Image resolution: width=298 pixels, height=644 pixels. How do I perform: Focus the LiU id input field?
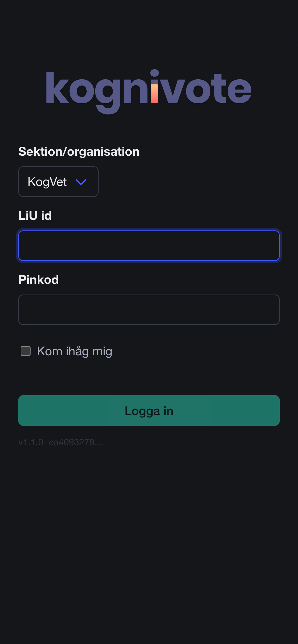coord(149,246)
